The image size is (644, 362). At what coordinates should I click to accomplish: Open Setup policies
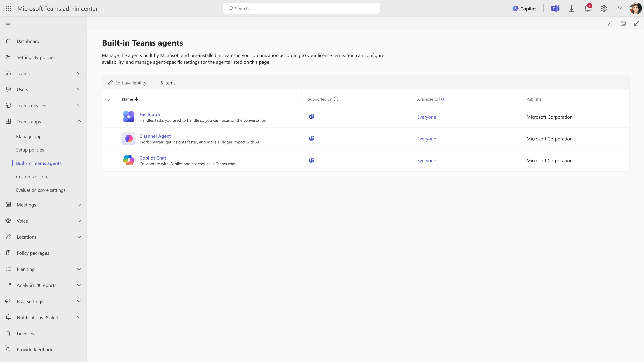pyautogui.click(x=30, y=150)
